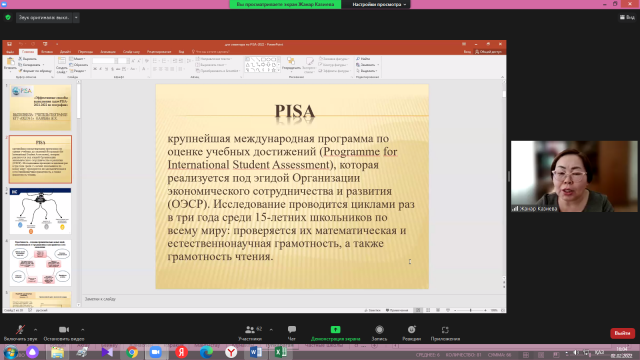Expand the video options arrow
640x360 pixels.
tap(82, 329)
